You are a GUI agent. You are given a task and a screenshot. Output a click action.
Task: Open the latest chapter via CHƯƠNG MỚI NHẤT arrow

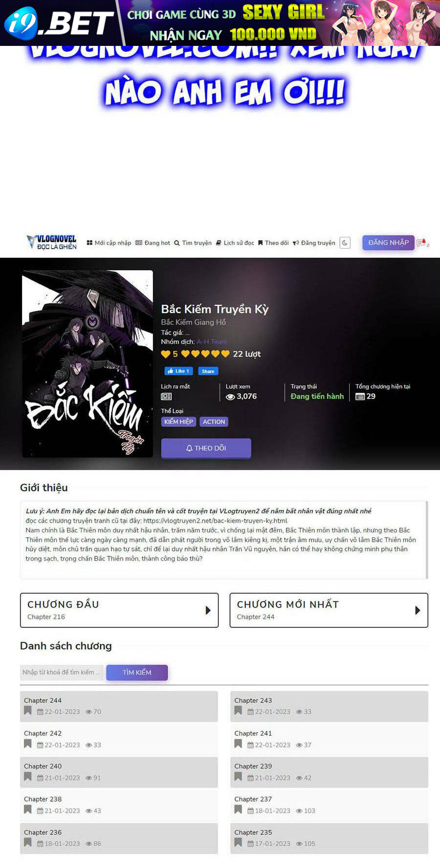pos(418,610)
